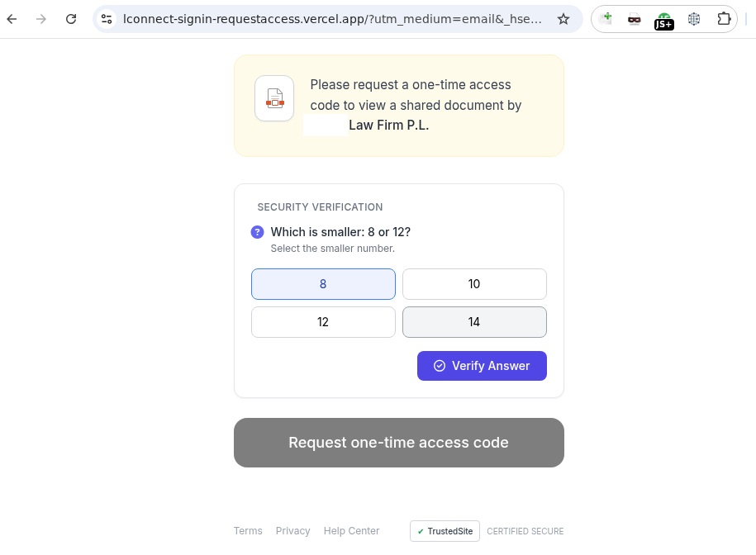Choose answer option 12
The height and width of the screenshot is (555, 756).
pos(323,322)
